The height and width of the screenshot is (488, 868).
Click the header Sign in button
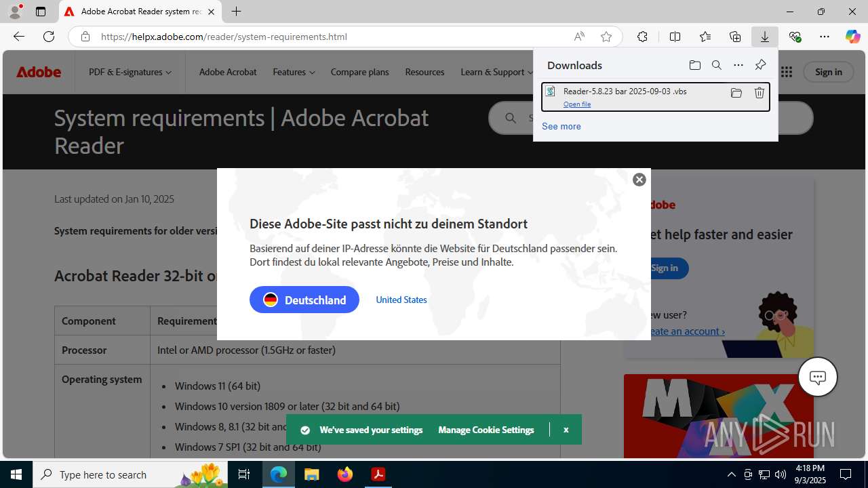[x=829, y=72]
